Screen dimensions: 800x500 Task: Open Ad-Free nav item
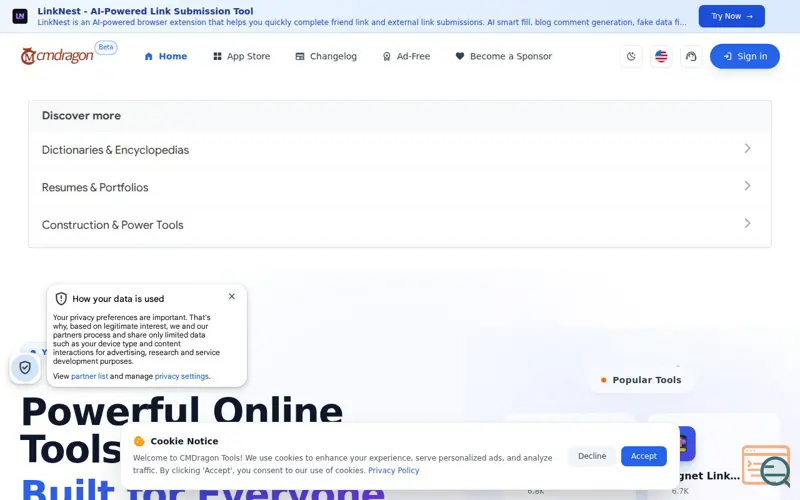(x=407, y=56)
